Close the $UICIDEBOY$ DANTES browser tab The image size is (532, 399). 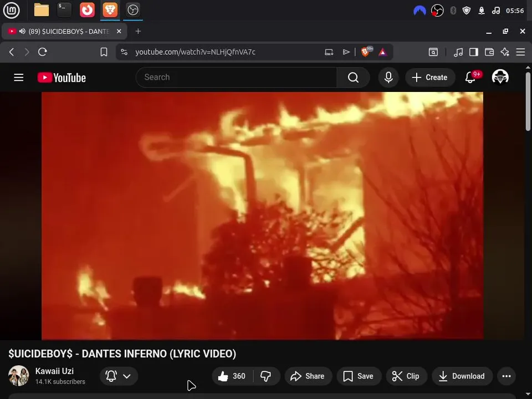119,31
